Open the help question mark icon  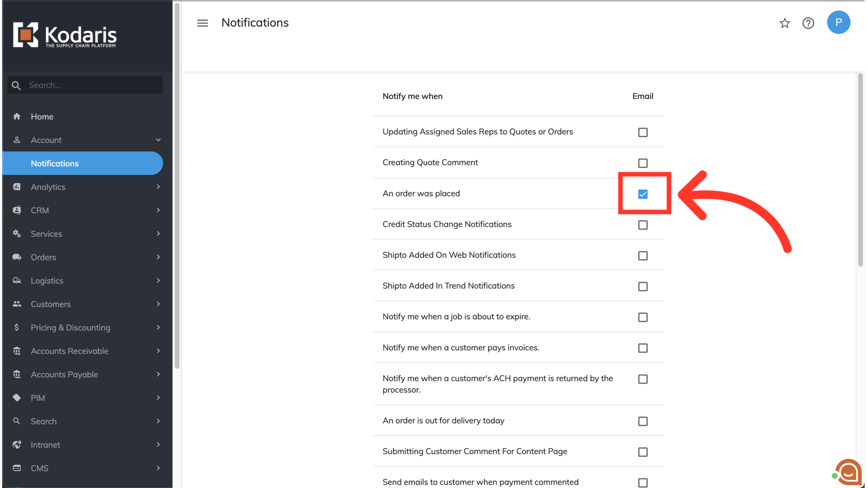pos(808,23)
